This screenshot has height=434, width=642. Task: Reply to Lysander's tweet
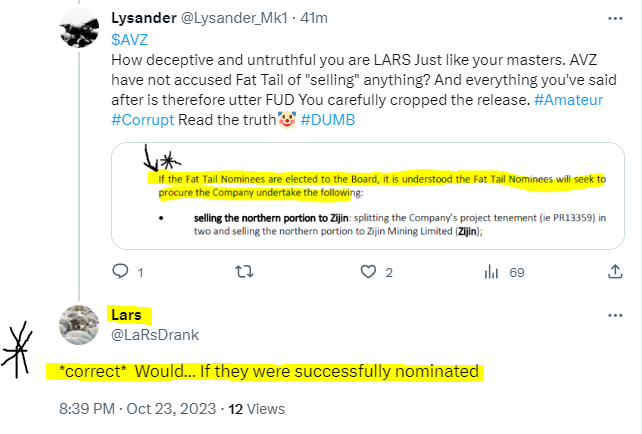(x=120, y=271)
